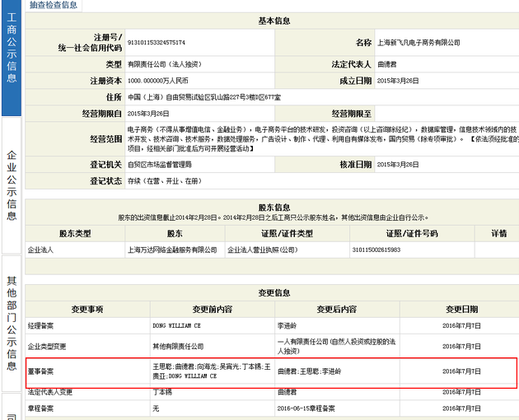Click 2016-06-15章程备案 cell

click(x=306, y=408)
